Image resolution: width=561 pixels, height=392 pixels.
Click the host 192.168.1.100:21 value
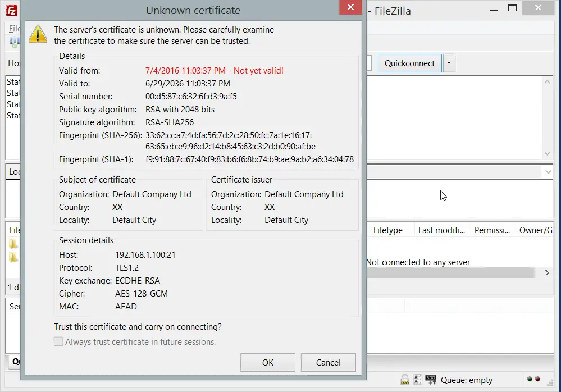145,254
